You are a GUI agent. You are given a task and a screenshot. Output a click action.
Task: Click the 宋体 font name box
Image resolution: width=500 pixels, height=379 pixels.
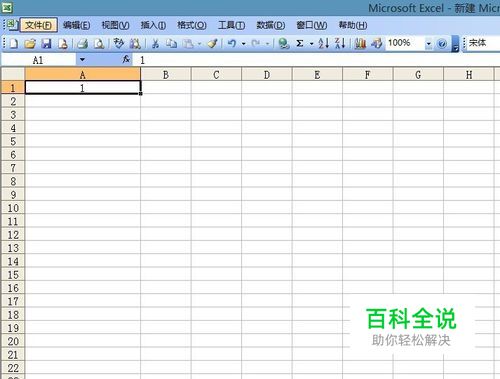point(483,43)
